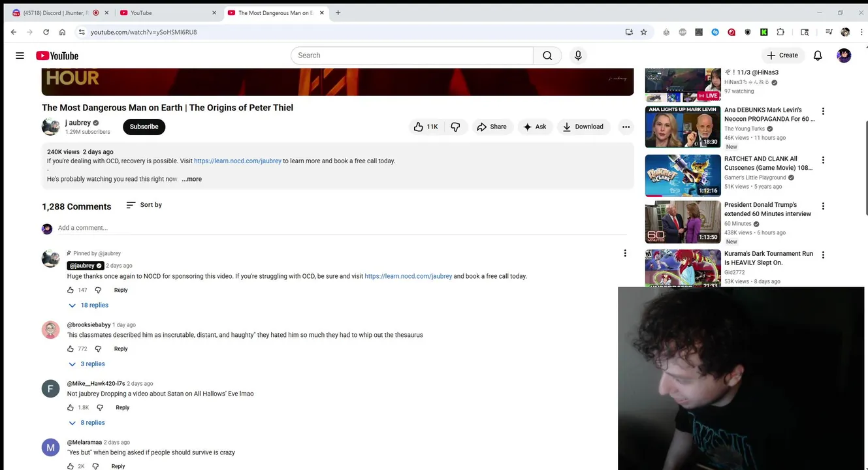Screen dimensions: 868x470
Task: Click the page vertical scrollbar
Action: [865, 167]
